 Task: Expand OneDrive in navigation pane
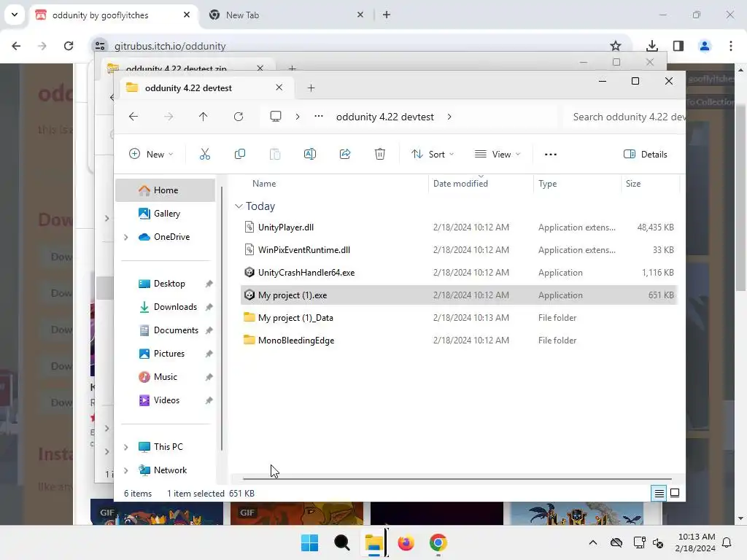click(x=125, y=237)
